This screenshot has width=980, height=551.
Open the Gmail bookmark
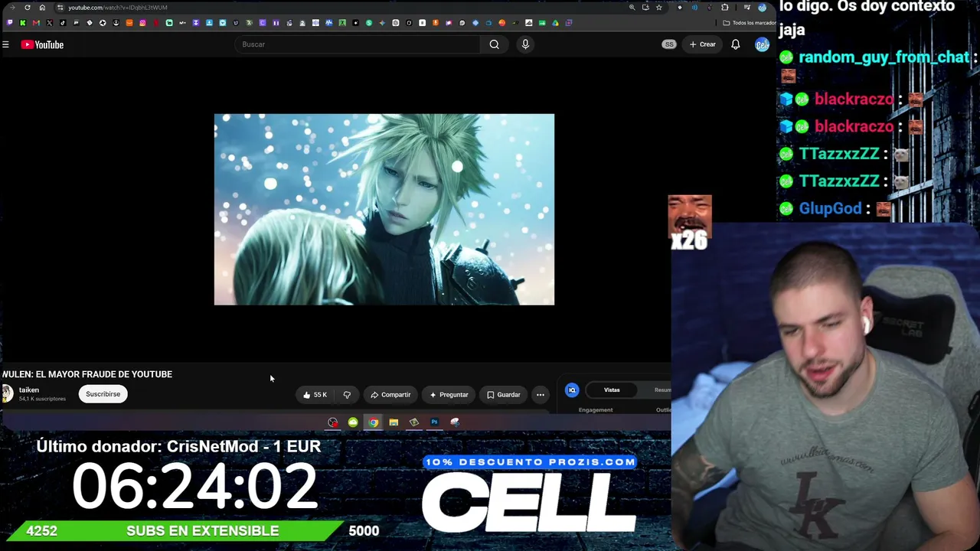tap(36, 23)
